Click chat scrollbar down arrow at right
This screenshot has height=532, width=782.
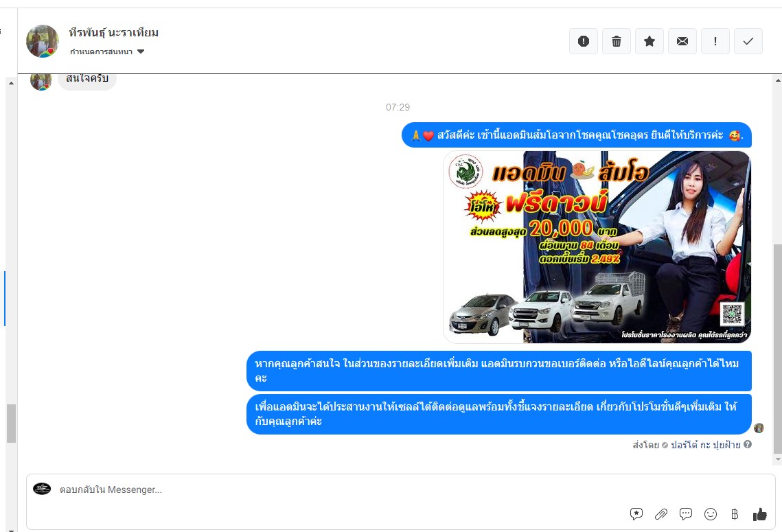click(777, 459)
